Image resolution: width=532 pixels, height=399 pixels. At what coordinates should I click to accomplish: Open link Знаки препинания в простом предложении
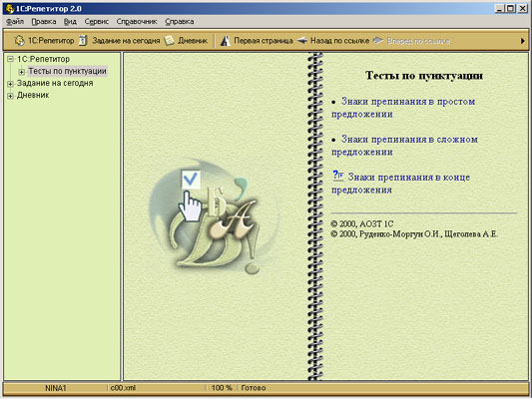tap(403, 108)
